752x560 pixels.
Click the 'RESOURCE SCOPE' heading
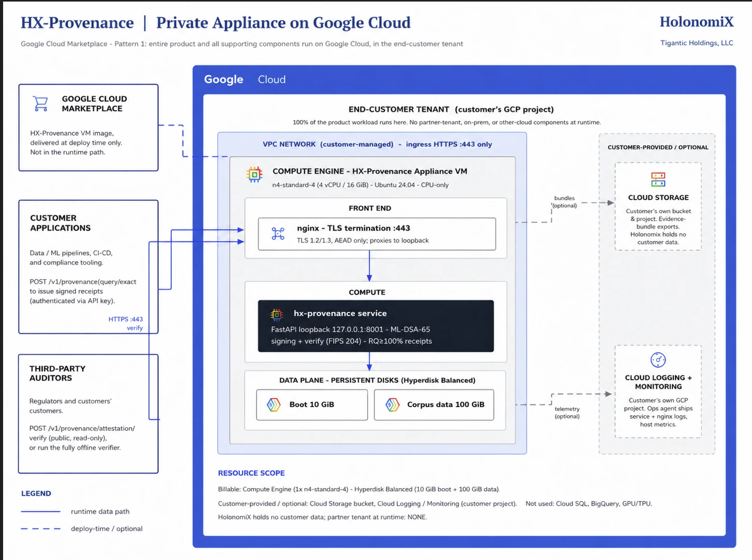coord(251,473)
